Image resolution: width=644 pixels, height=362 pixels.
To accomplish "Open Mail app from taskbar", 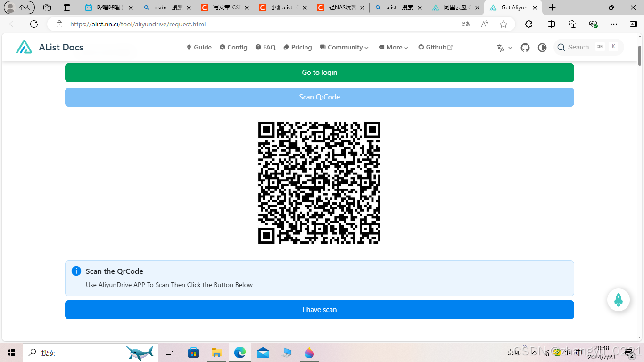I will pos(263,353).
